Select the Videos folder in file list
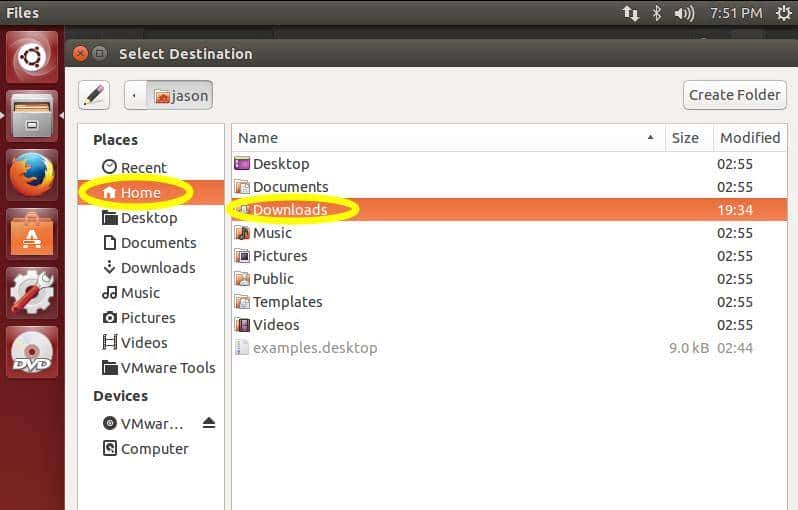Viewport: 798px width, 510px height. (510, 324)
